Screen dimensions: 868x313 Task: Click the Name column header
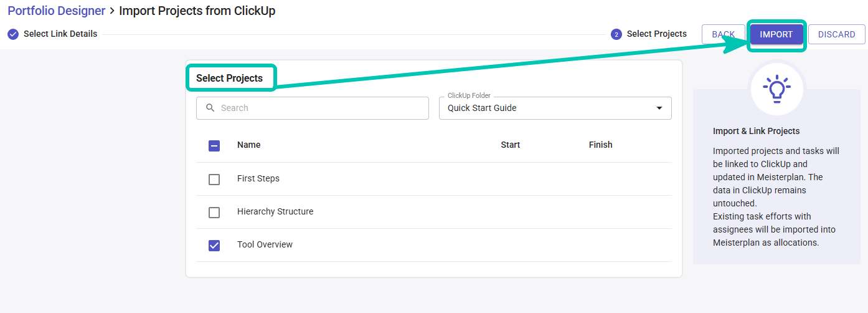[x=249, y=145]
